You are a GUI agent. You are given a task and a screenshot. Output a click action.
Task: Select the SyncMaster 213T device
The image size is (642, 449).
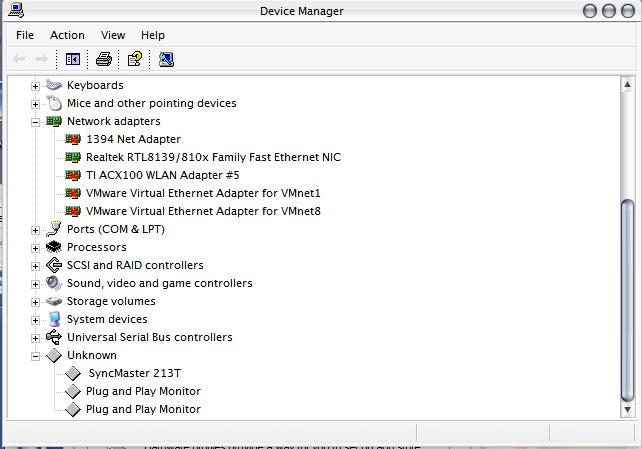pyautogui.click(x=135, y=373)
